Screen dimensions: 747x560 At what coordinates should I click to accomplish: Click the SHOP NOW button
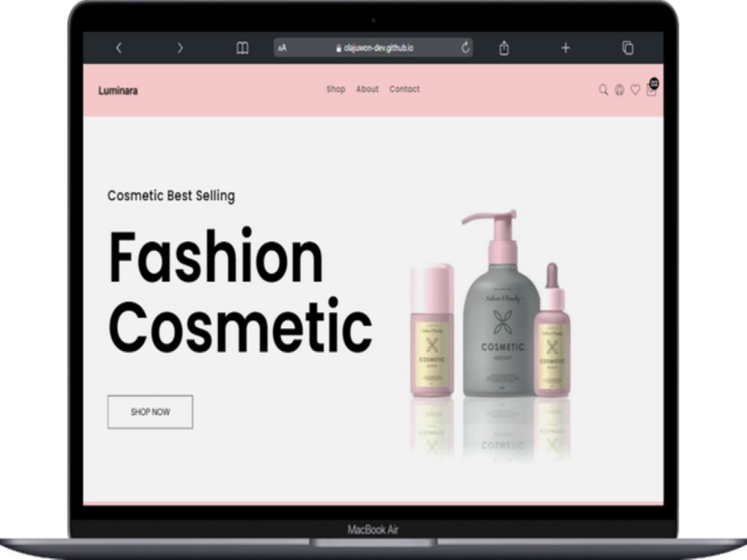[150, 412]
